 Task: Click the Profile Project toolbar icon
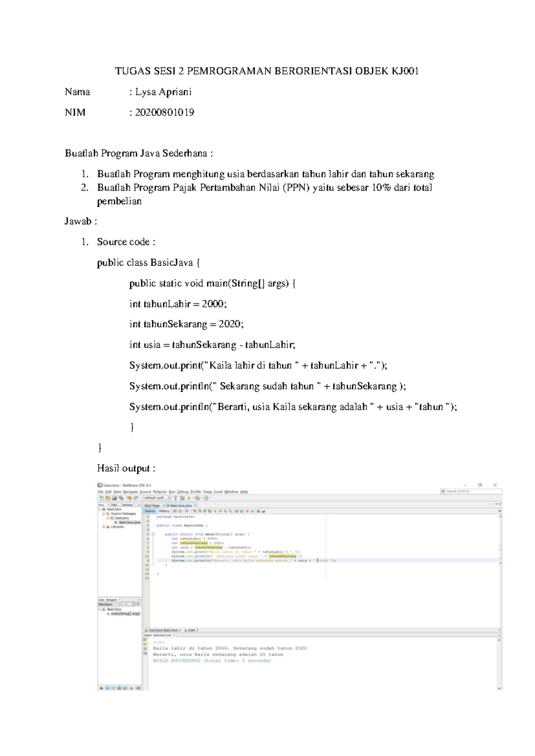[x=206, y=498]
